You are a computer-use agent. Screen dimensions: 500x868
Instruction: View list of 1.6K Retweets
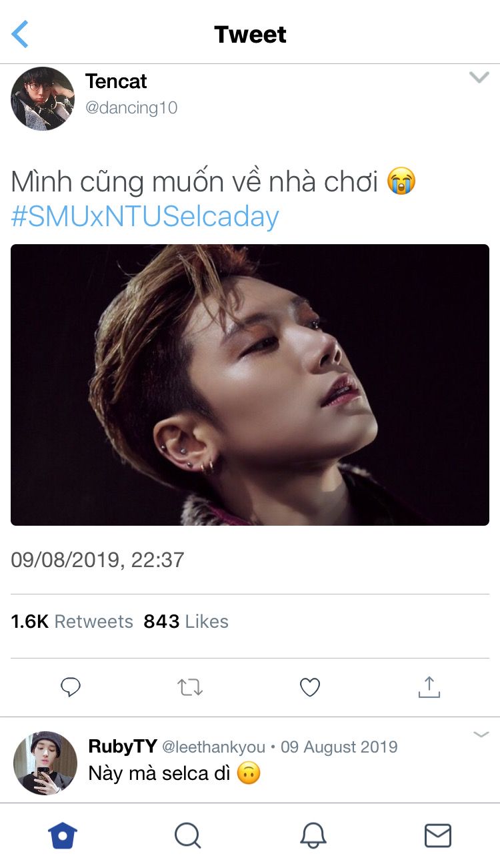[x=72, y=621]
